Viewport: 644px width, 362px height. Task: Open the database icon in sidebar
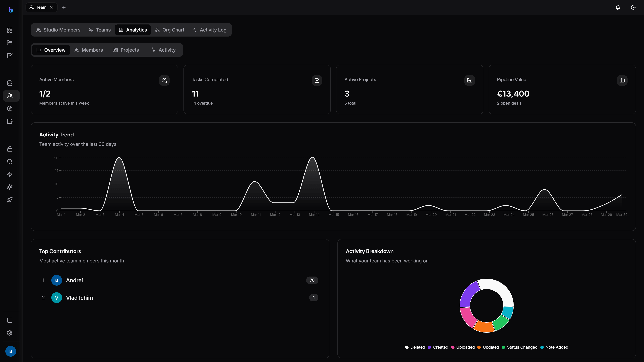pyautogui.click(x=10, y=83)
